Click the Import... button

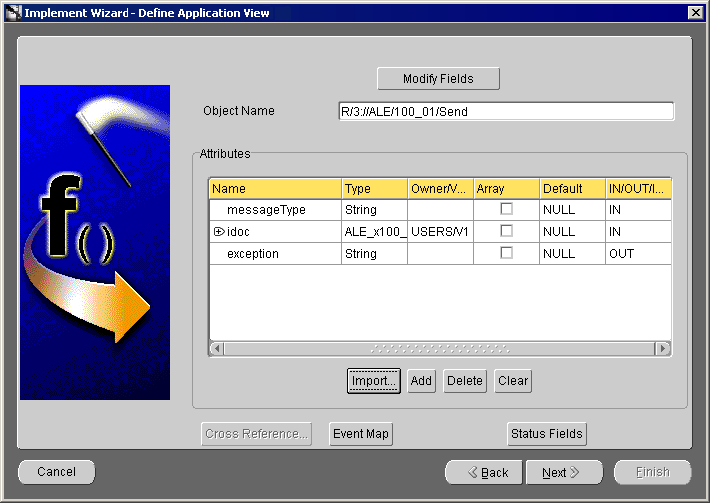(374, 381)
